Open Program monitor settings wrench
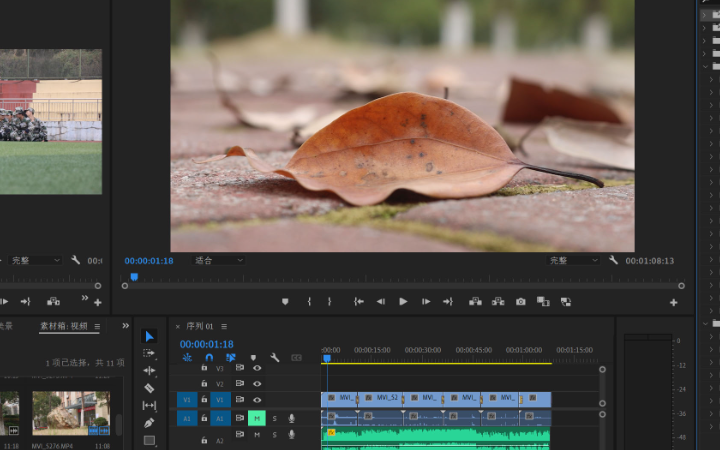Viewport: 720px width, 450px height. click(x=613, y=260)
